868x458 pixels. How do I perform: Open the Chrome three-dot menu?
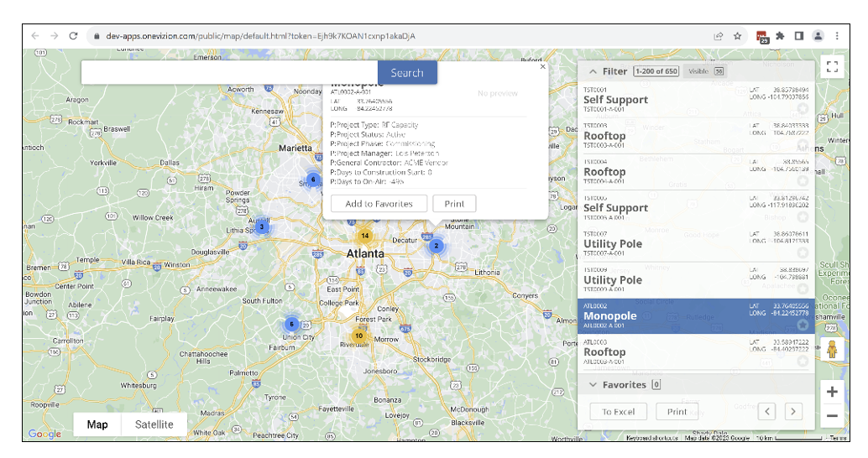(837, 36)
